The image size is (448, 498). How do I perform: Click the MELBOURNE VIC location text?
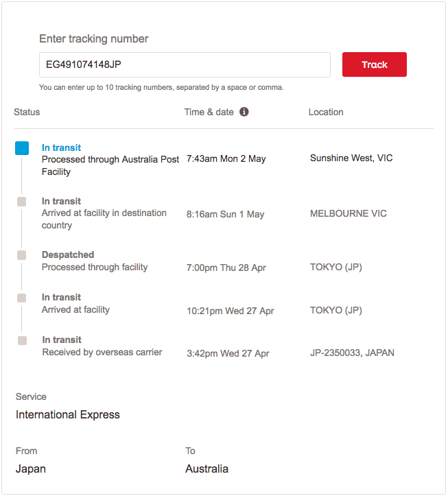pyautogui.click(x=348, y=213)
